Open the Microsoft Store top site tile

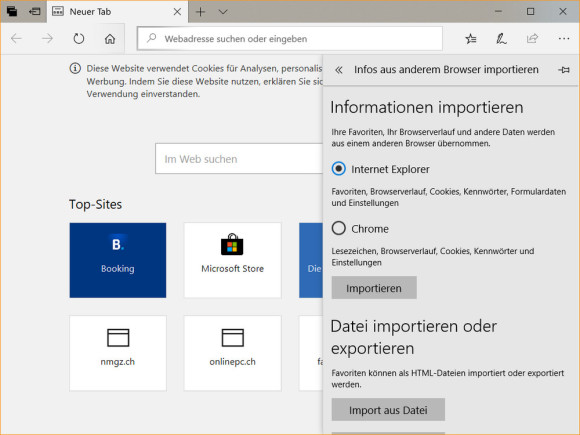(x=233, y=260)
